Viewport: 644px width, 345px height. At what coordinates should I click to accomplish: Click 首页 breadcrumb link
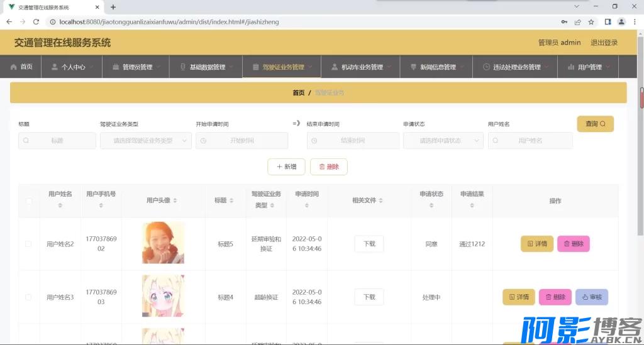point(299,93)
